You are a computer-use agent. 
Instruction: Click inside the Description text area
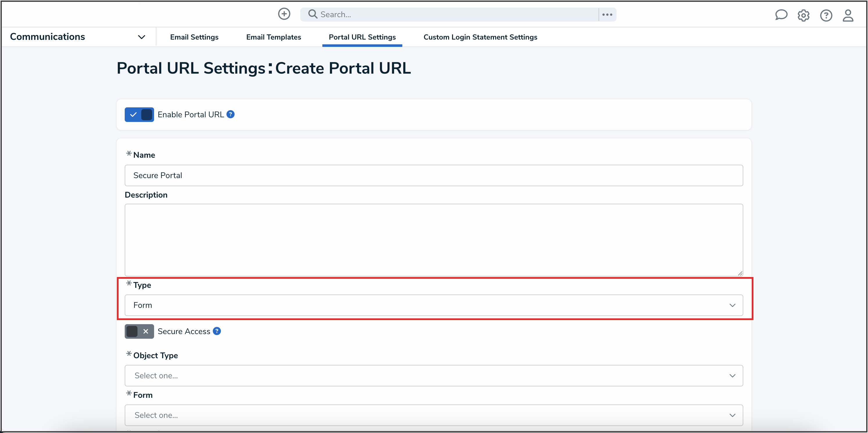click(x=433, y=239)
